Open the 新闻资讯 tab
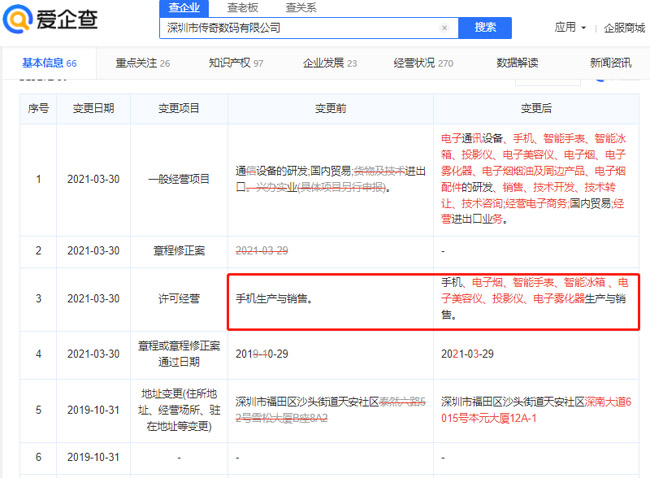 click(610, 63)
